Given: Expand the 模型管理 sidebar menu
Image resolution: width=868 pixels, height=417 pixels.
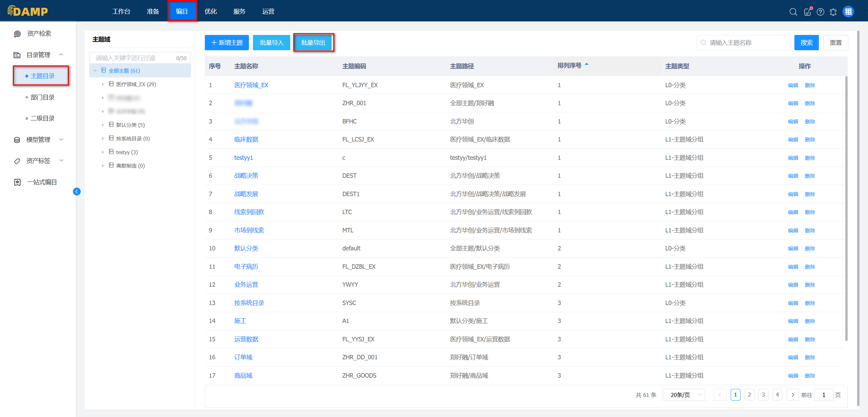Looking at the screenshot, I should (38, 139).
